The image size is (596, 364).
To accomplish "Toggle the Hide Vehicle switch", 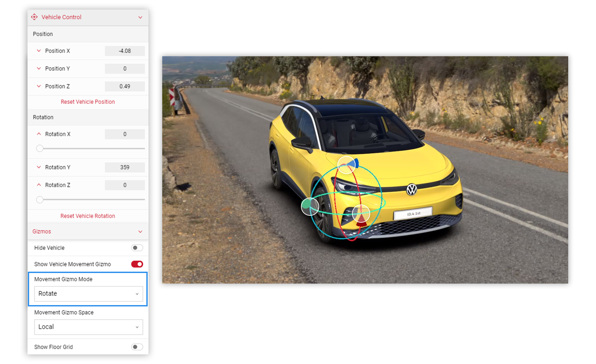I will 137,248.
